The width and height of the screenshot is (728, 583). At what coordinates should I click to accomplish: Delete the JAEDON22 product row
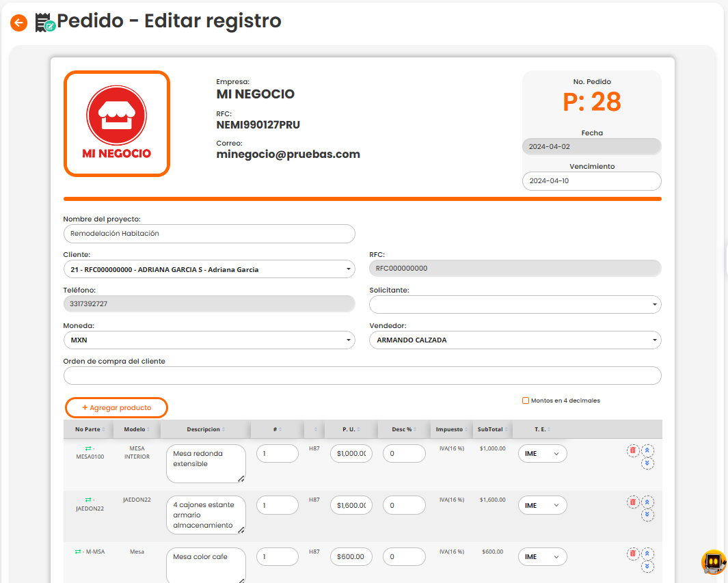pos(632,502)
